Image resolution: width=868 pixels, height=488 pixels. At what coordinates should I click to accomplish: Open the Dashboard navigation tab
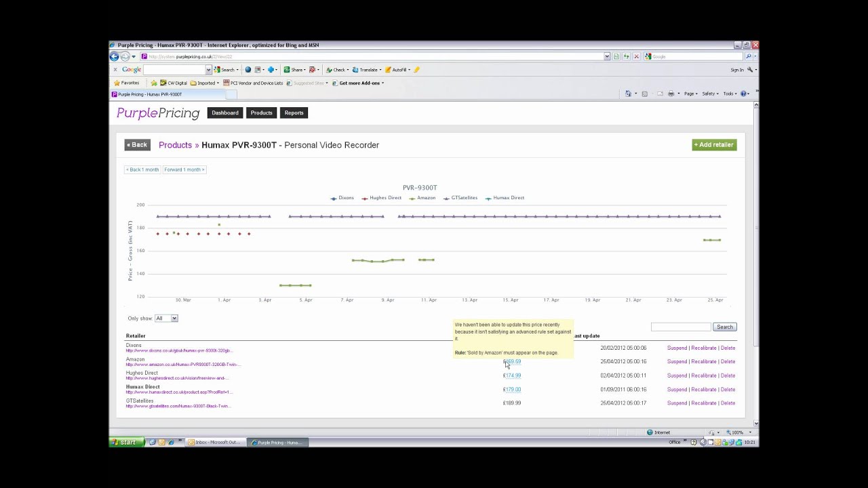coord(225,113)
